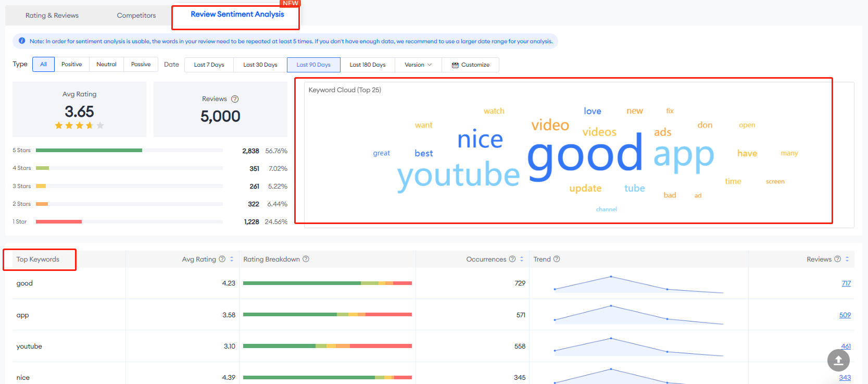Sort by Reviews using the sort arrows

[847, 259]
